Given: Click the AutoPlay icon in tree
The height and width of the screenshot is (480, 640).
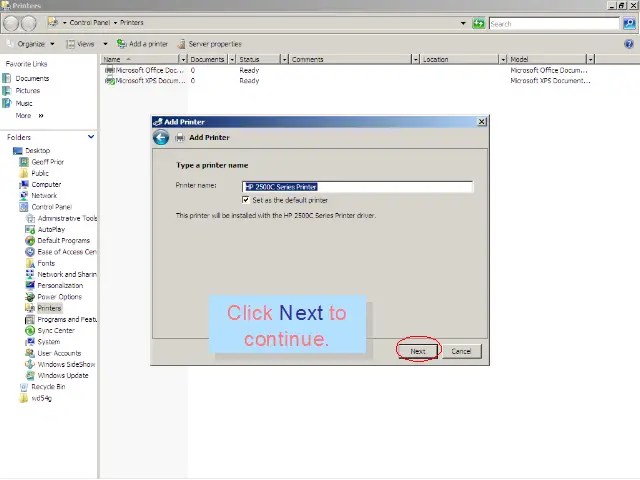Looking at the screenshot, I should tap(30, 229).
